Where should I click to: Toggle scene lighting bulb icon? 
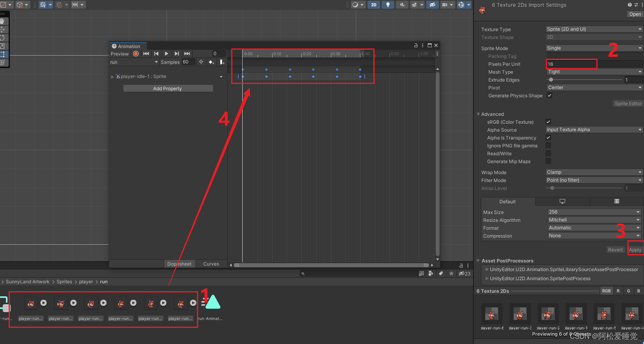click(x=388, y=5)
